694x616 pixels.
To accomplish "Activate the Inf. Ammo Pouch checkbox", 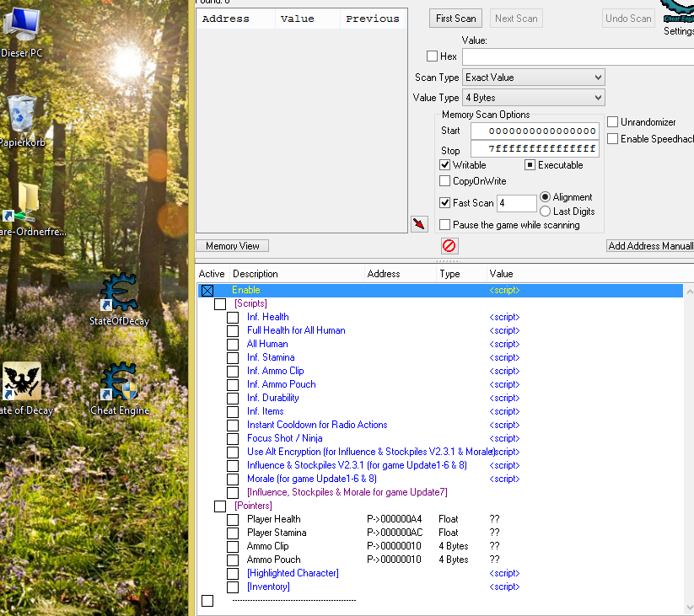I will [x=233, y=385].
